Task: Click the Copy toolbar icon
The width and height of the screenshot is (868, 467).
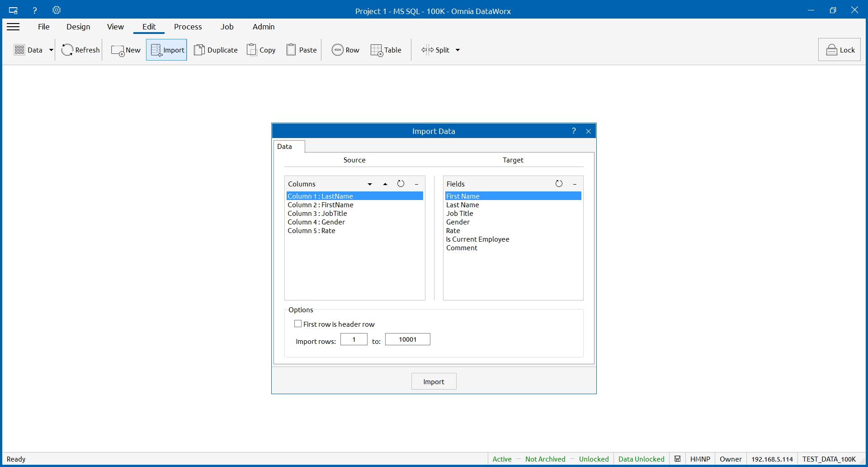Action: click(252, 50)
